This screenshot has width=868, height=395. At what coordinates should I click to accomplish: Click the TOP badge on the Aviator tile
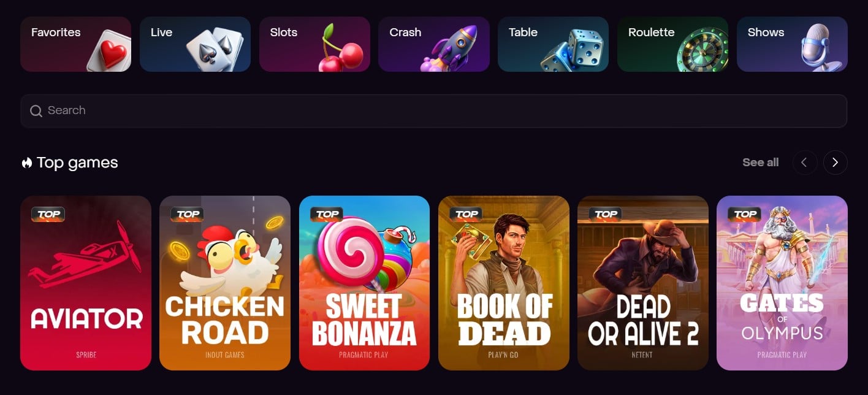pos(48,214)
